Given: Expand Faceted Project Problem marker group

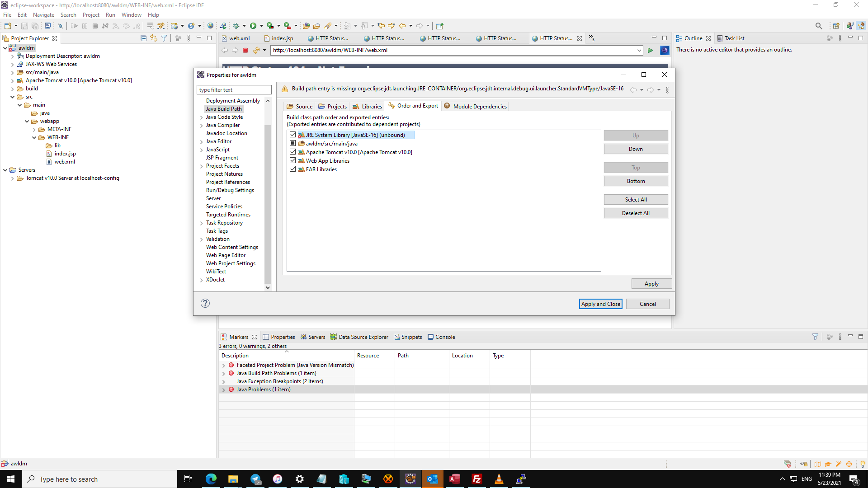Looking at the screenshot, I should [x=223, y=365].
